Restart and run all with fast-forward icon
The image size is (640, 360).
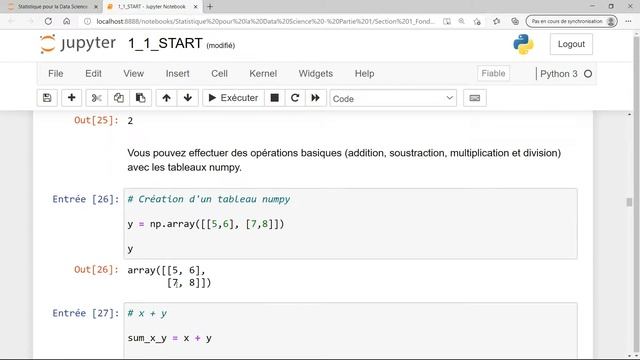tap(316, 98)
